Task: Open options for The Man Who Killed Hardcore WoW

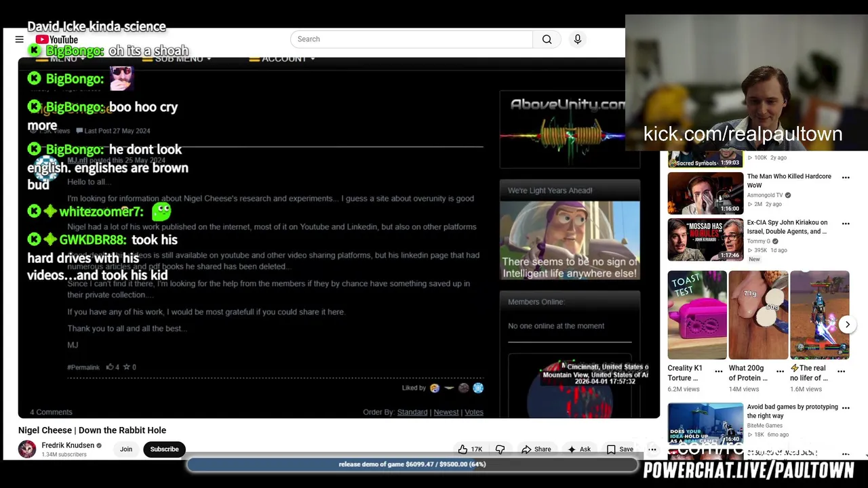Action: click(846, 178)
